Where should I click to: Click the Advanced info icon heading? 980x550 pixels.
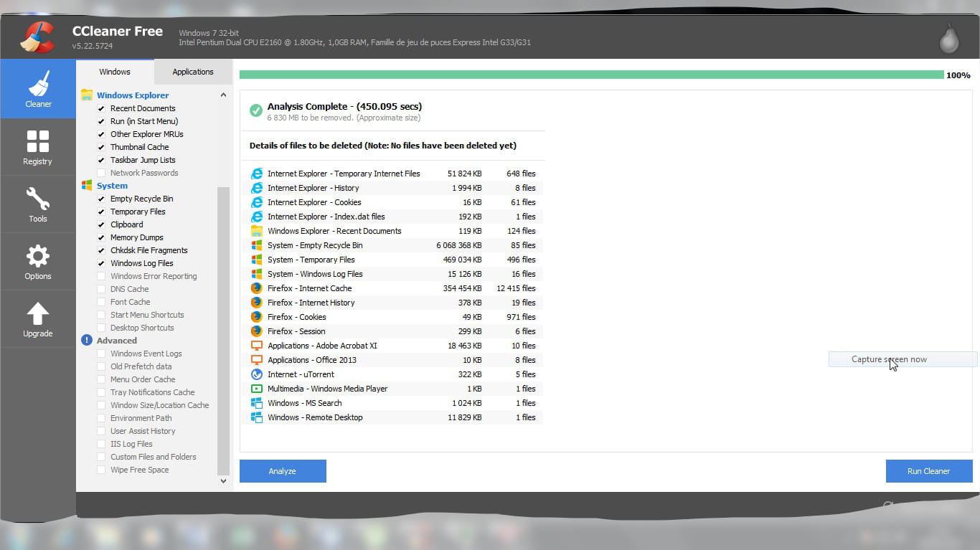click(87, 340)
